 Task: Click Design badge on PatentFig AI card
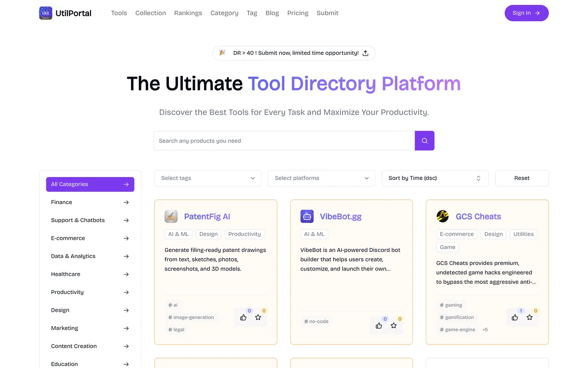(209, 234)
